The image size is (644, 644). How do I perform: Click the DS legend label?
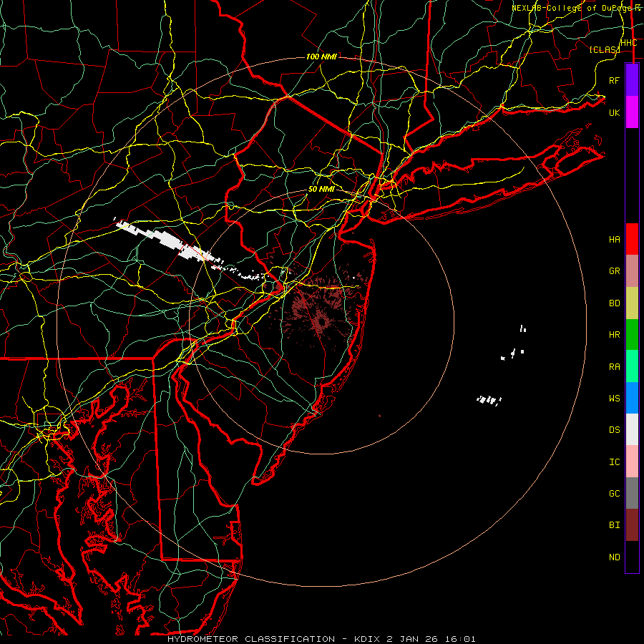(615, 430)
